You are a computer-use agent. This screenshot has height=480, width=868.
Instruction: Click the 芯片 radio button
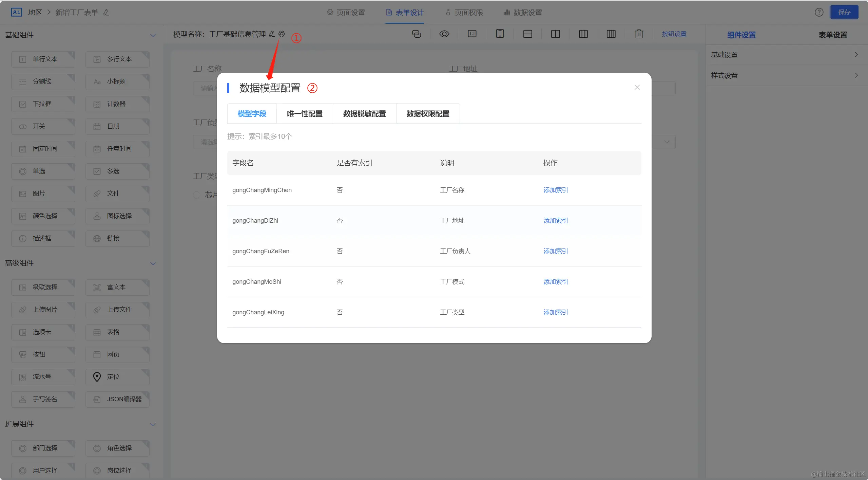click(x=196, y=195)
